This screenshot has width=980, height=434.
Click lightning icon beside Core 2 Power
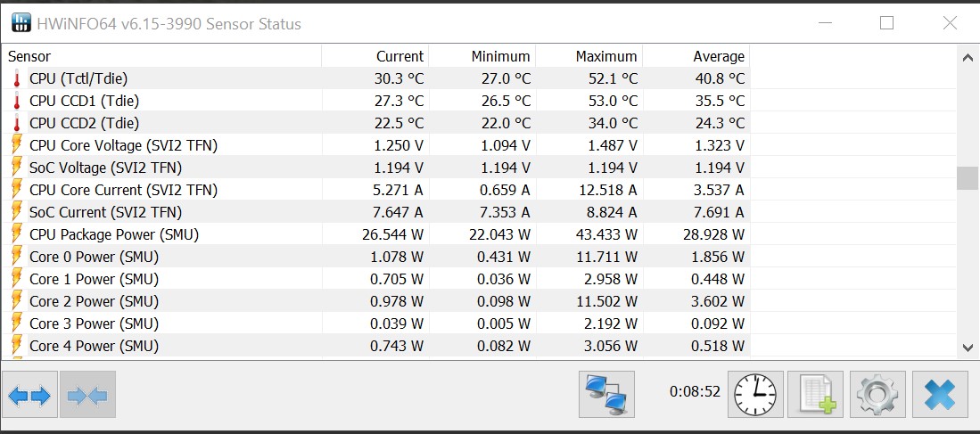tap(17, 301)
